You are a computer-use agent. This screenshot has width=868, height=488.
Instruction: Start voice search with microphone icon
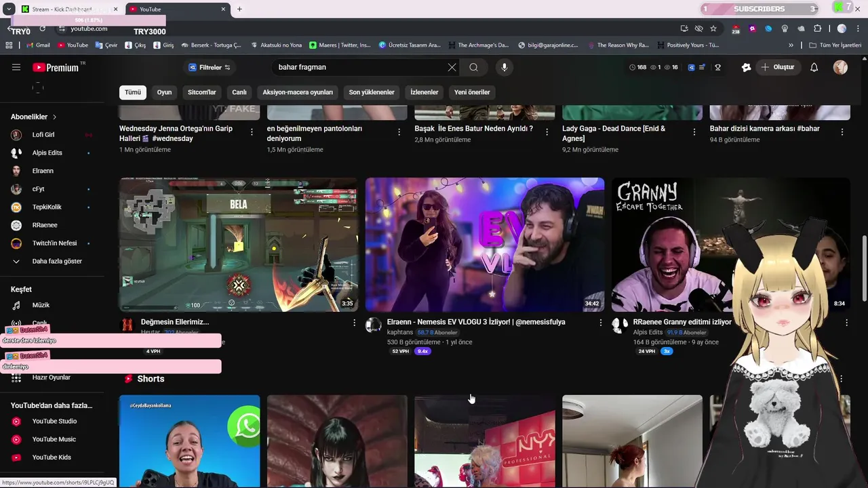pos(504,67)
